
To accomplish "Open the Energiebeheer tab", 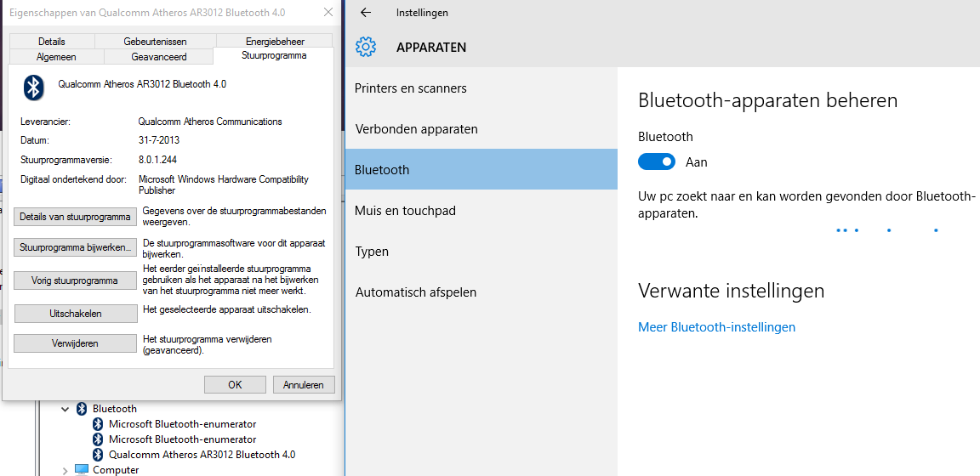I will pyautogui.click(x=275, y=42).
